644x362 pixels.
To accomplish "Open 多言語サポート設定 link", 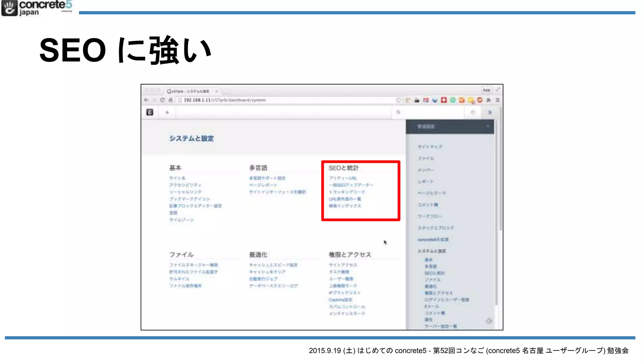I will click(267, 178).
